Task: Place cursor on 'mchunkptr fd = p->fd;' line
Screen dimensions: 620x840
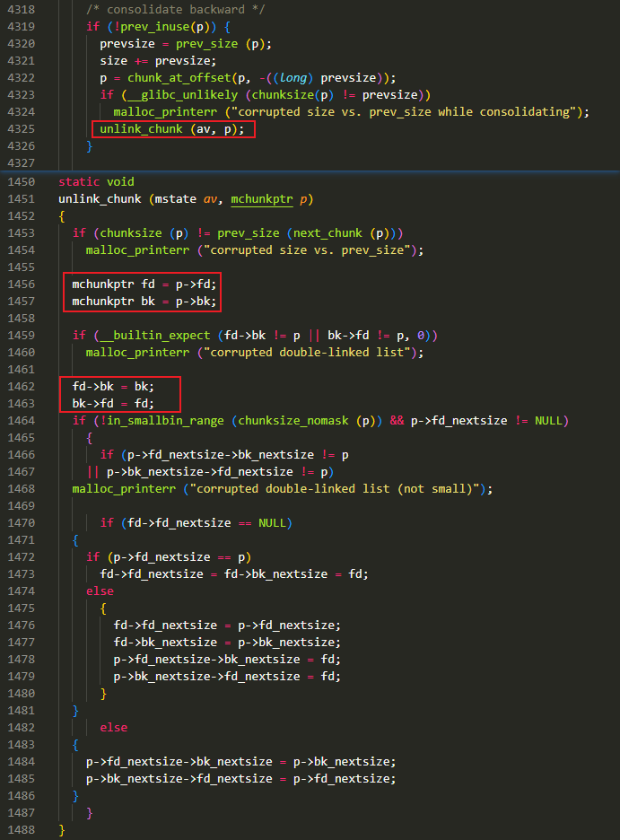Action: coord(144,284)
